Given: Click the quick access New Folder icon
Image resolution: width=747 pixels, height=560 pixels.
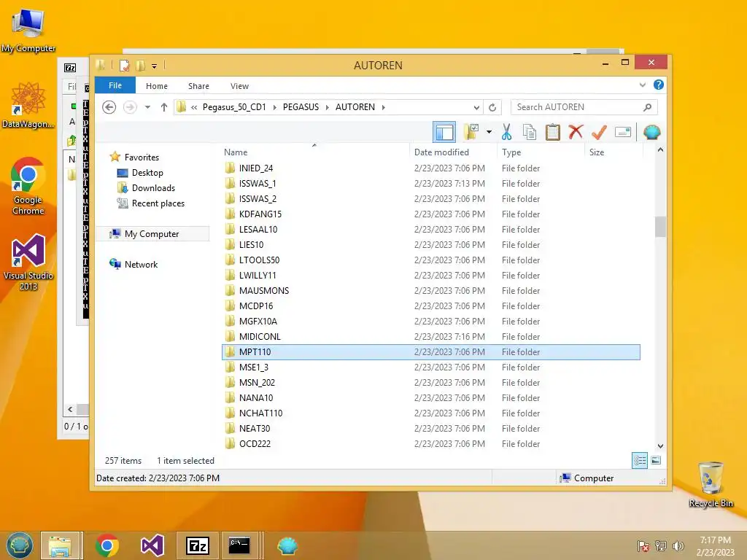Looking at the screenshot, I should pos(141,66).
